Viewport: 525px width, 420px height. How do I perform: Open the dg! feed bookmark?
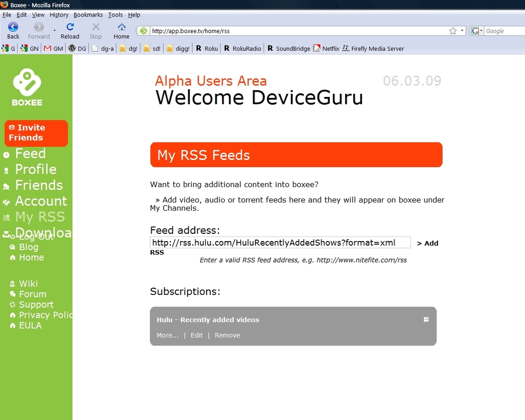(129, 49)
